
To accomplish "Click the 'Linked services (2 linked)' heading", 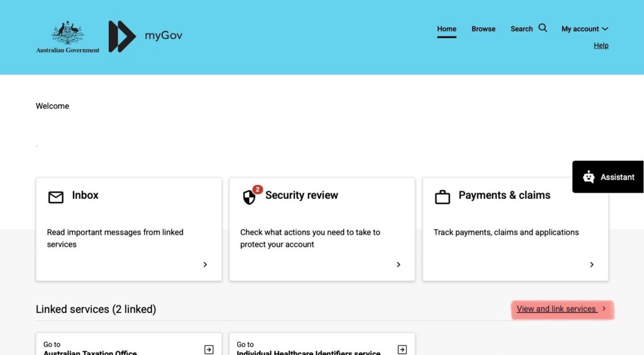I will (x=96, y=309).
